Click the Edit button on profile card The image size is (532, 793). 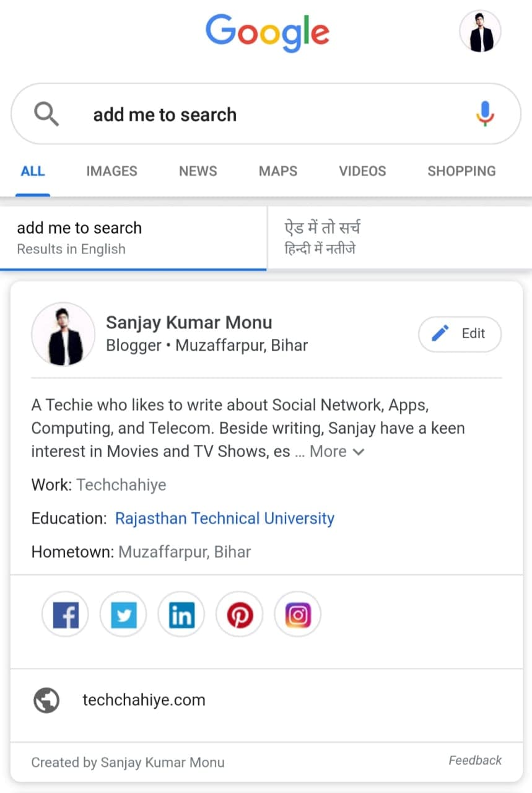pos(460,334)
